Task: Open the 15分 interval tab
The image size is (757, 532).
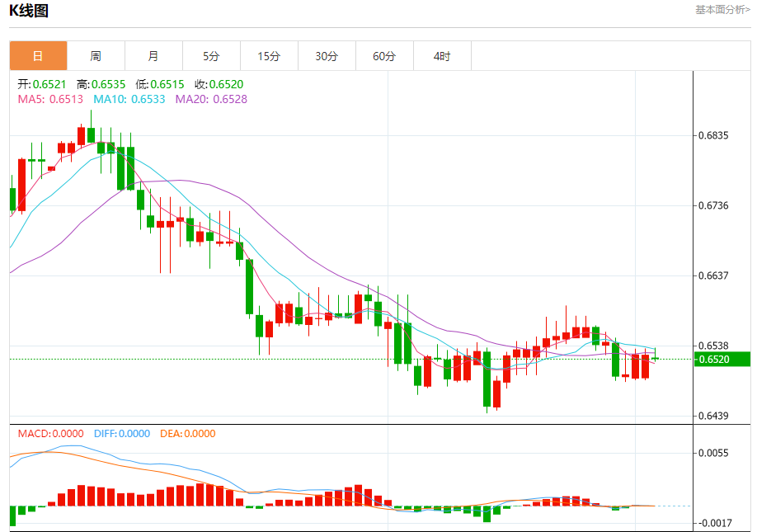Action: [269, 56]
